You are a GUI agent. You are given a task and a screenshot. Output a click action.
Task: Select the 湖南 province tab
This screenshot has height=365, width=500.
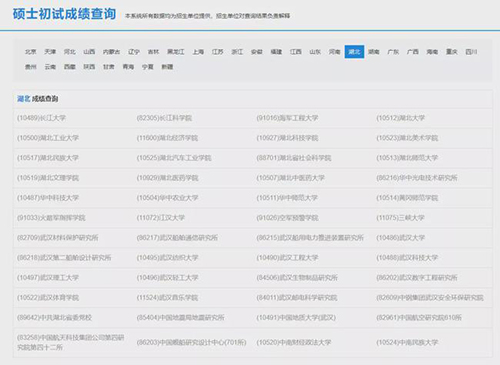point(374,52)
